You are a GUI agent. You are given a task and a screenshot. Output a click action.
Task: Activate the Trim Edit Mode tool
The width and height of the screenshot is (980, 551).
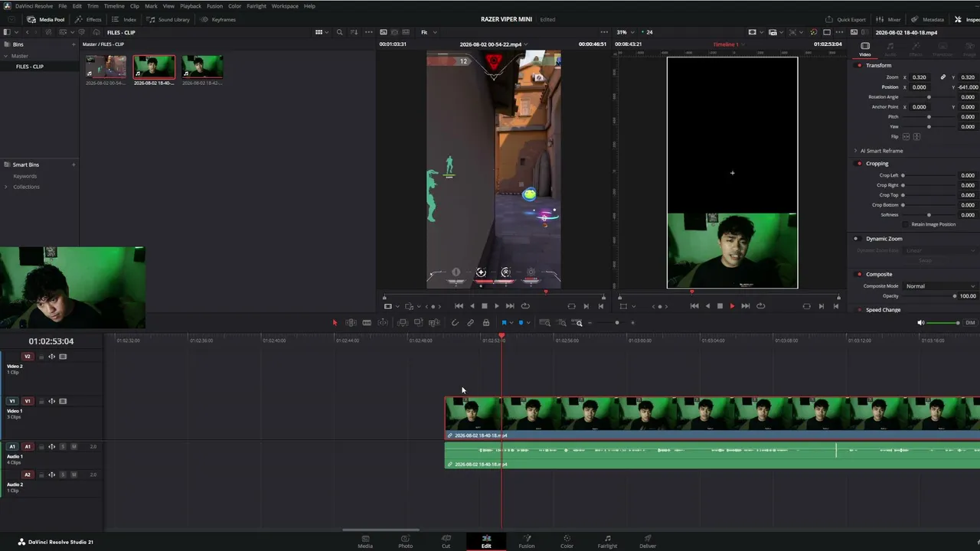(351, 323)
